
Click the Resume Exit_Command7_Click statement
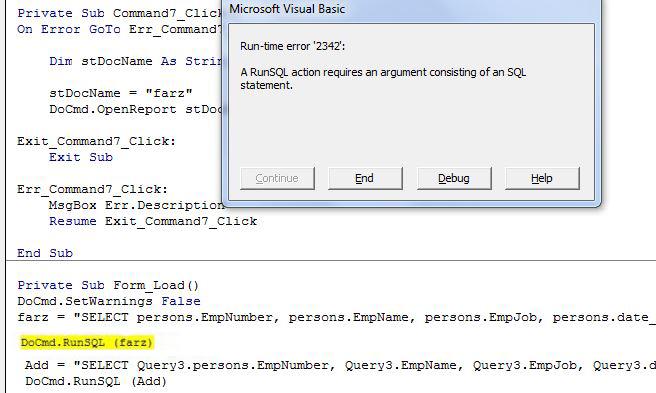(x=153, y=221)
